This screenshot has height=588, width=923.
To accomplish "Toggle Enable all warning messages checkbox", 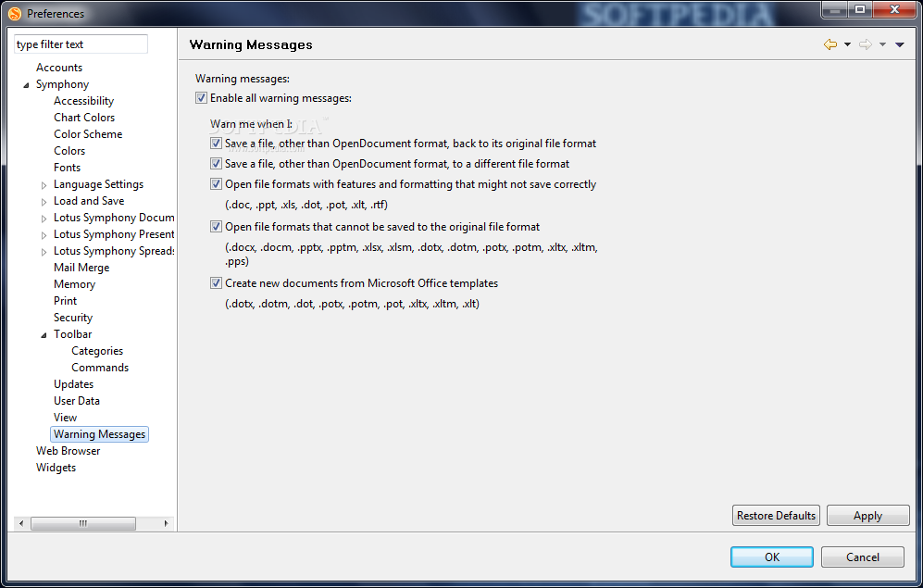I will click(x=201, y=98).
